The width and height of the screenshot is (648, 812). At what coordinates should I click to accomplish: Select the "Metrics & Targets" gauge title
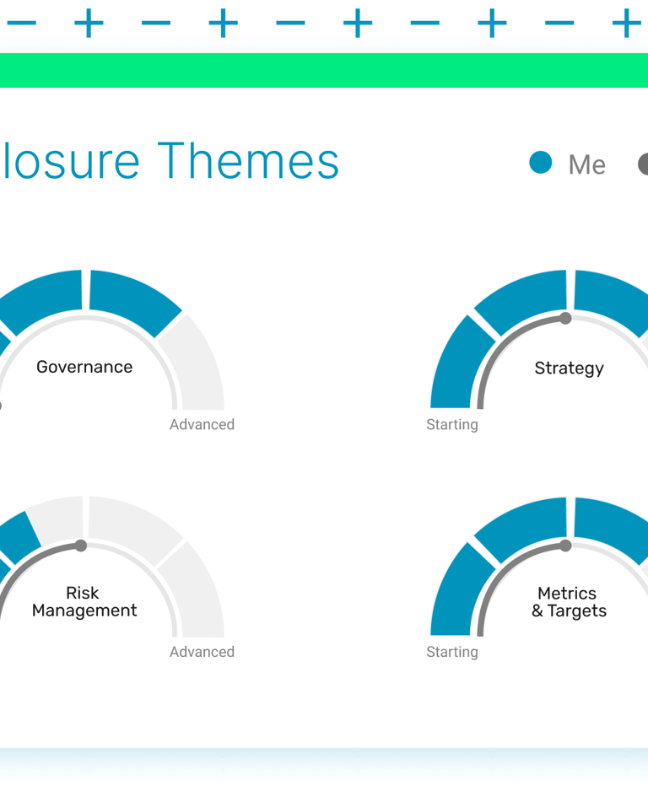(x=569, y=602)
